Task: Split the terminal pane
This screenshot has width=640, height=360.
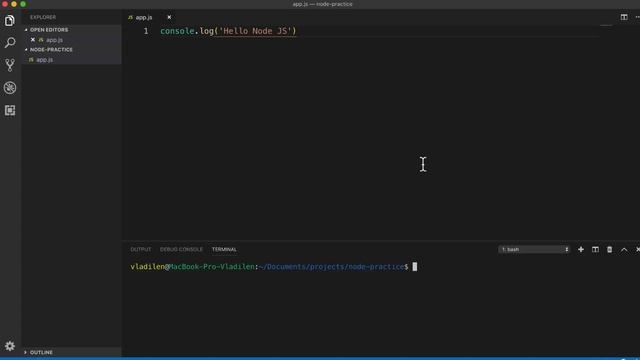Action: coord(595,249)
